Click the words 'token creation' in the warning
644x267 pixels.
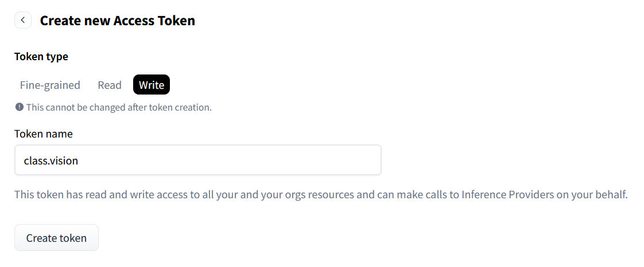[183, 108]
